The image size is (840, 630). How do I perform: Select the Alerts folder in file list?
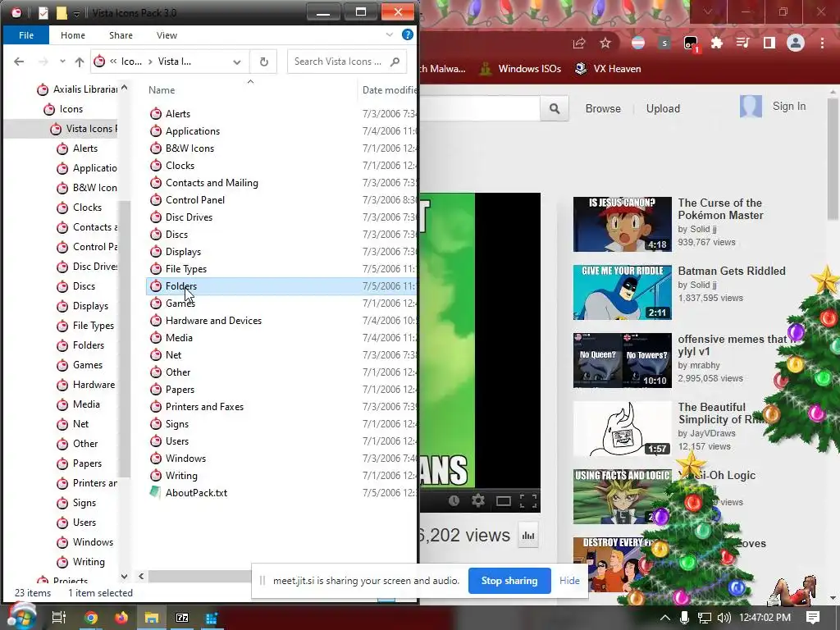click(178, 113)
